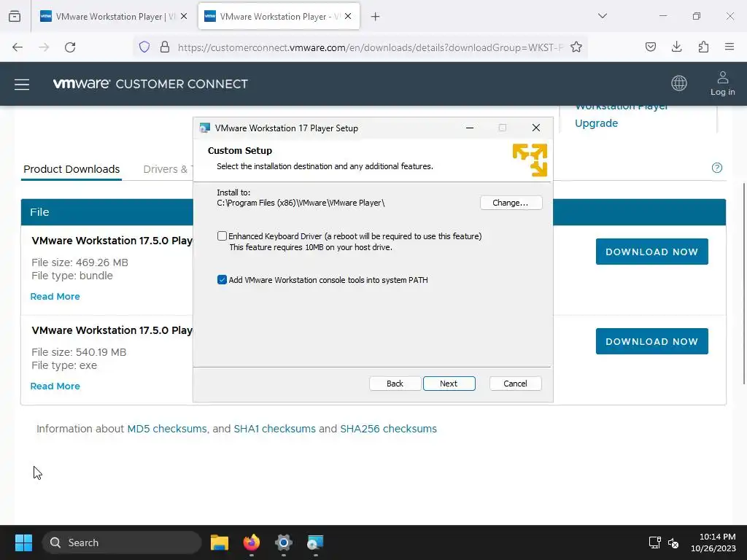
Task: Log in to Customer Connect
Action: point(723,84)
